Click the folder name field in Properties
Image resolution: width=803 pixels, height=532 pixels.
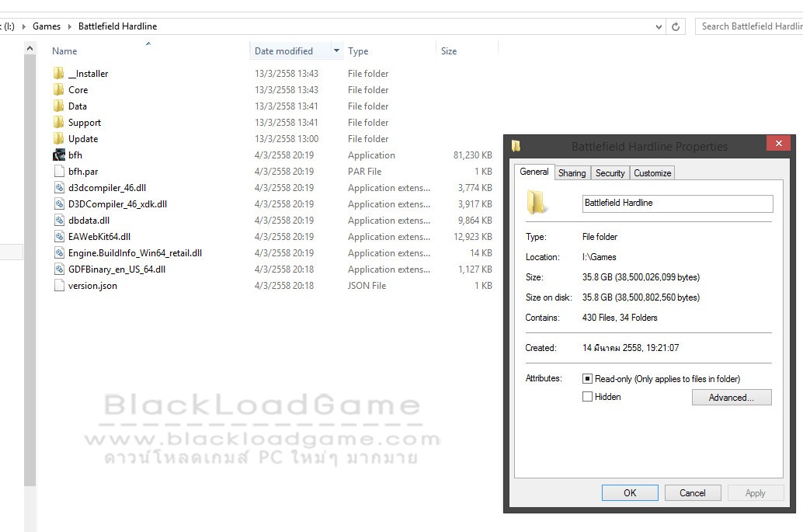pyautogui.click(x=677, y=203)
